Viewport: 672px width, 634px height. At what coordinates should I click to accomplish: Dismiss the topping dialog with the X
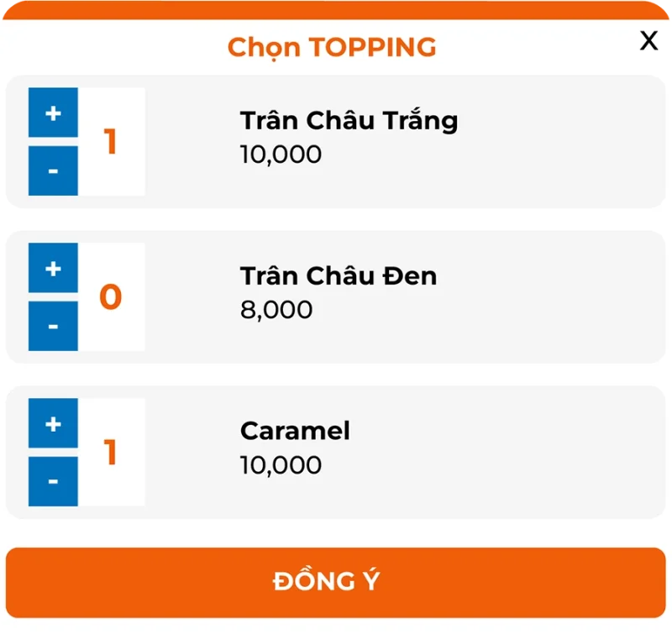tap(648, 40)
